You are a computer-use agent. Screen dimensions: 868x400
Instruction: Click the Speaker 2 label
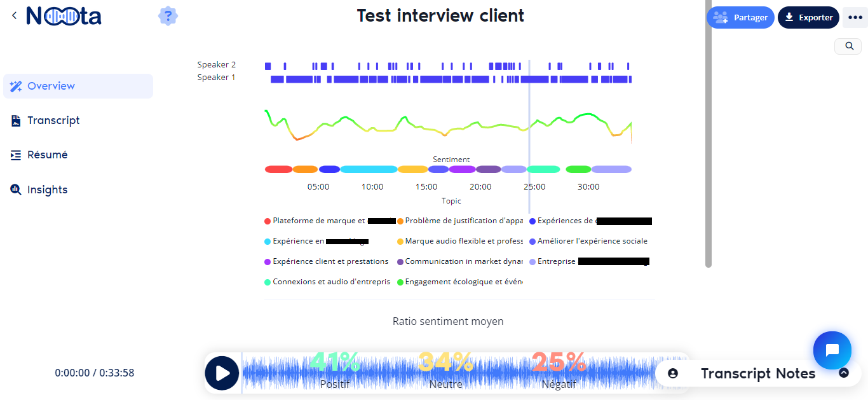click(x=216, y=65)
